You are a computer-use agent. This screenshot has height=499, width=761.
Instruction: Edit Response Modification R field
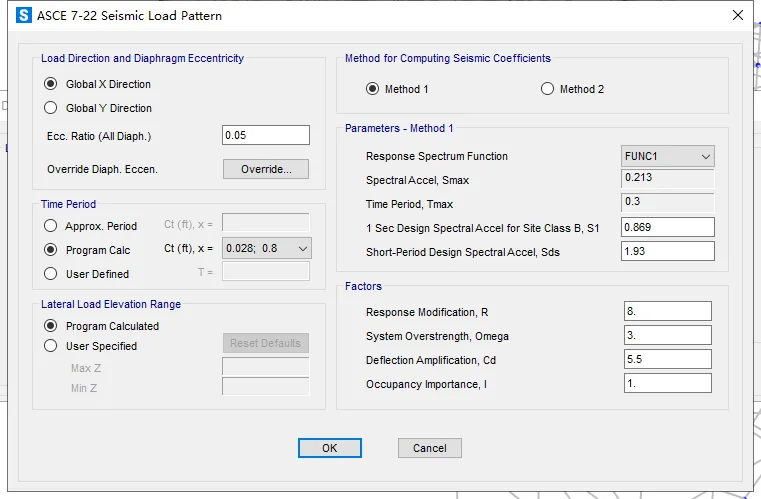(668, 311)
